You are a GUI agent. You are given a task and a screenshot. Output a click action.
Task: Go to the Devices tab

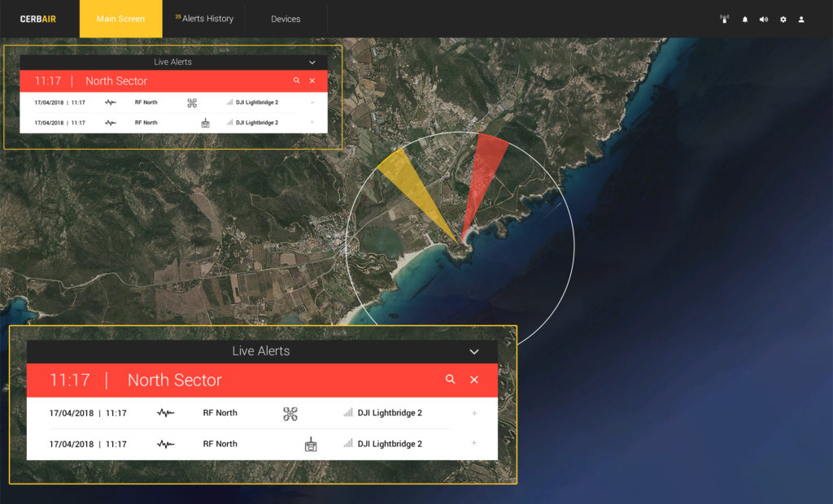286,20
